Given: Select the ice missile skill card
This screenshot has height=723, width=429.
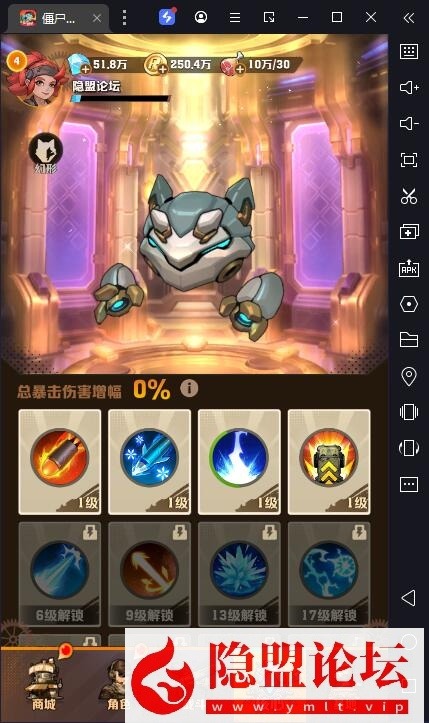Looking at the screenshot, I should click(x=149, y=462).
